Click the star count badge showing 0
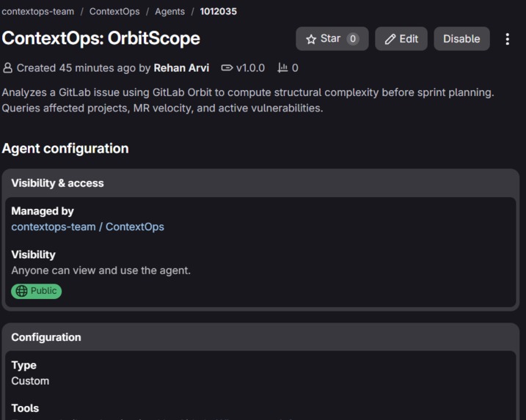This screenshot has width=526, height=420. coord(353,39)
